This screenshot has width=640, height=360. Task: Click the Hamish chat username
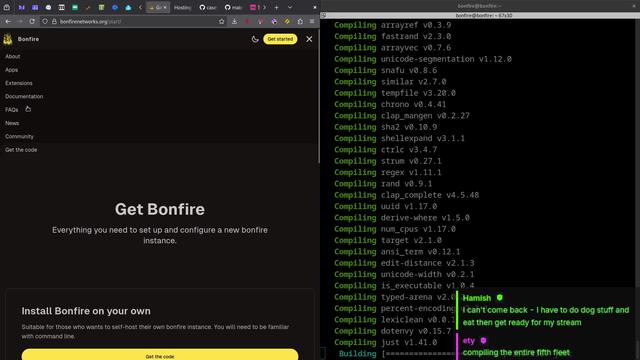477,298
